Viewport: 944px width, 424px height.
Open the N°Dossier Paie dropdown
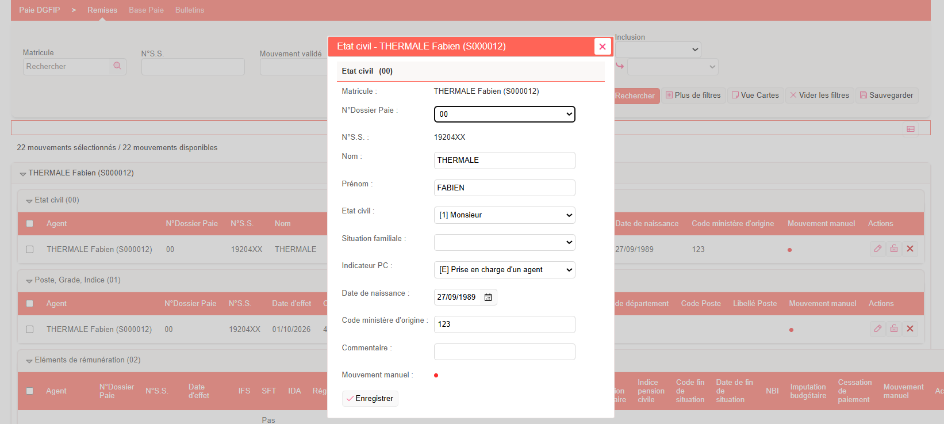[x=505, y=114]
